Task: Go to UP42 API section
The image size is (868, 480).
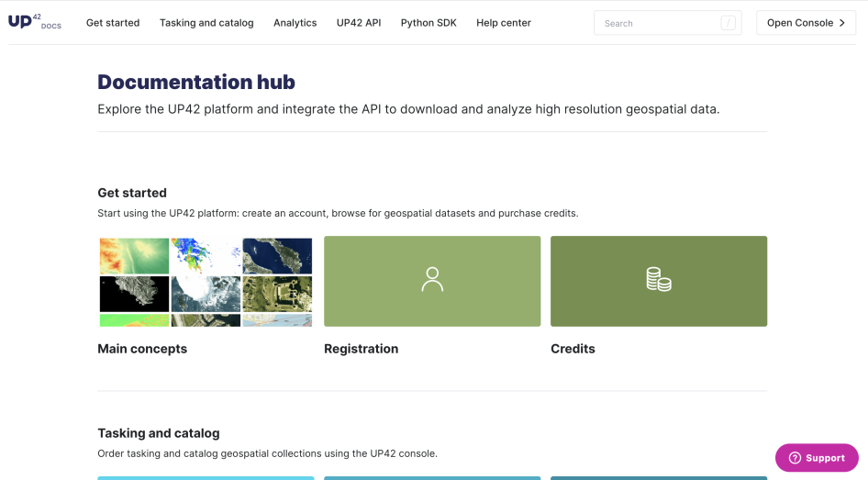Action: [359, 23]
